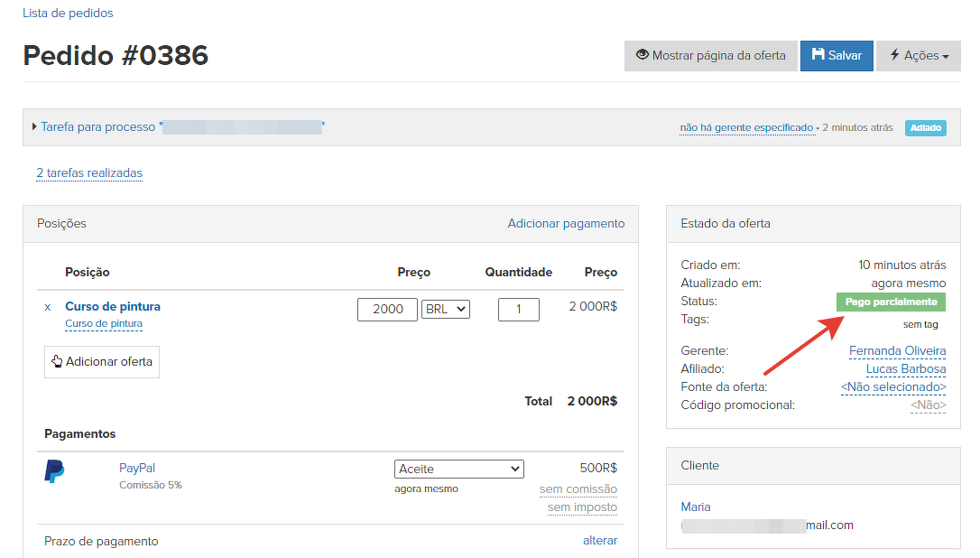Click Mostrar página da oferta eye button
Screen dimensions: 980x558
pos(710,55)
